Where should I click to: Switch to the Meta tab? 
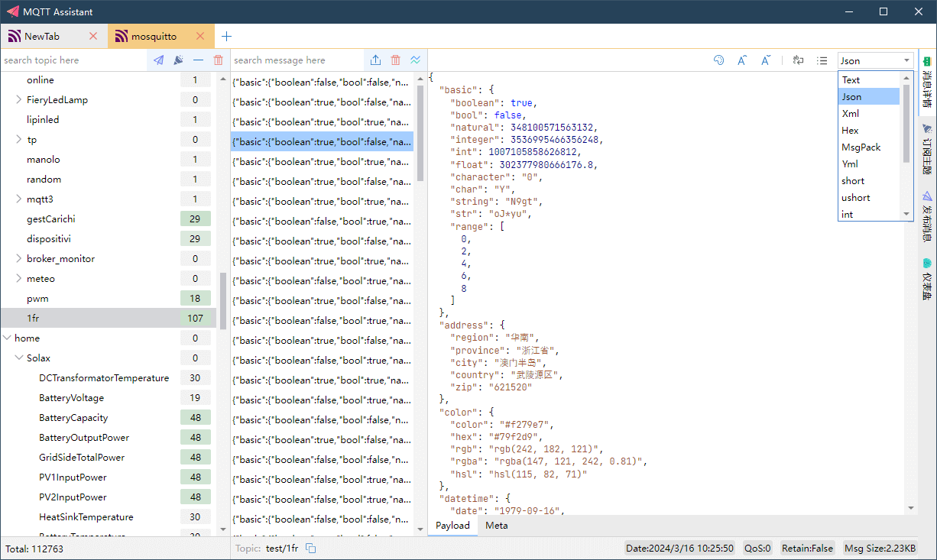(496, 526)
